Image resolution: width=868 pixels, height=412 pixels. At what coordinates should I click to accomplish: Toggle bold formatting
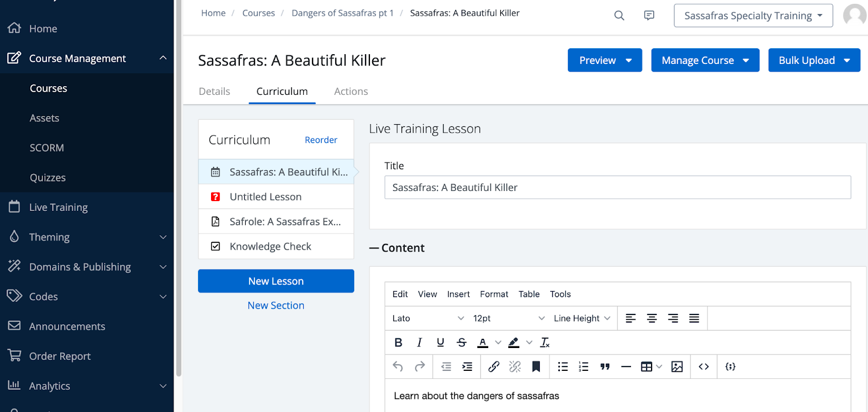tap(398, 343)
